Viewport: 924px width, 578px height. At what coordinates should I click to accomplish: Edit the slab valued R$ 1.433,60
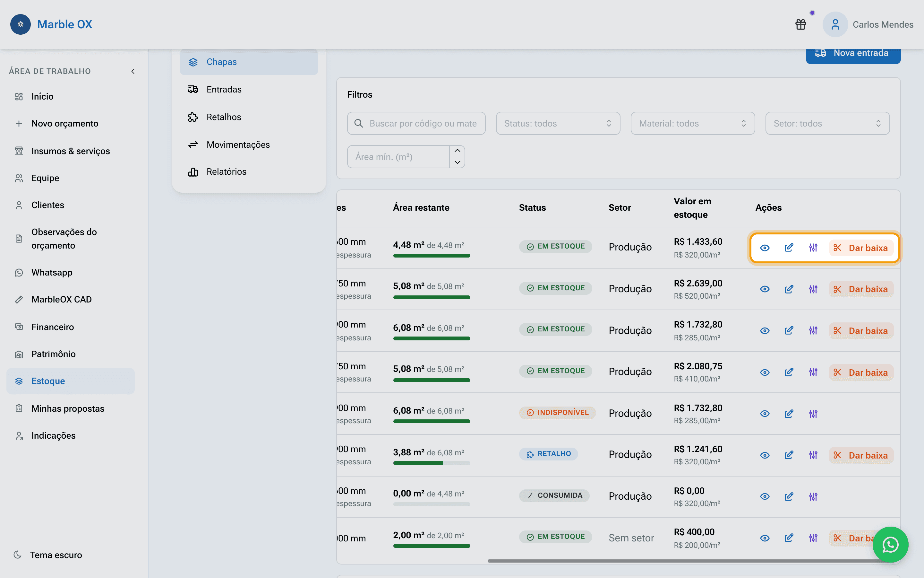point(789,248)
